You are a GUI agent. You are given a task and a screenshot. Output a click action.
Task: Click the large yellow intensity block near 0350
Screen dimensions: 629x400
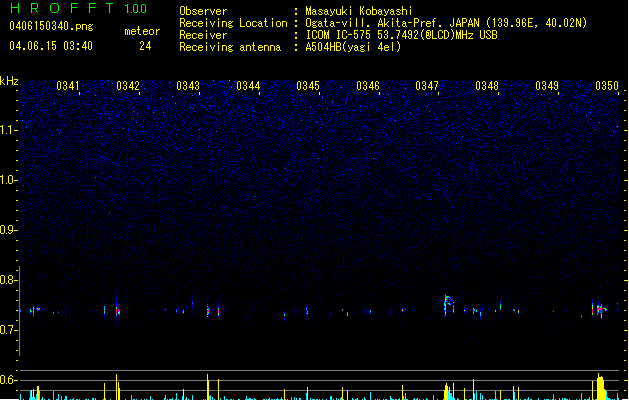point(600,387)
